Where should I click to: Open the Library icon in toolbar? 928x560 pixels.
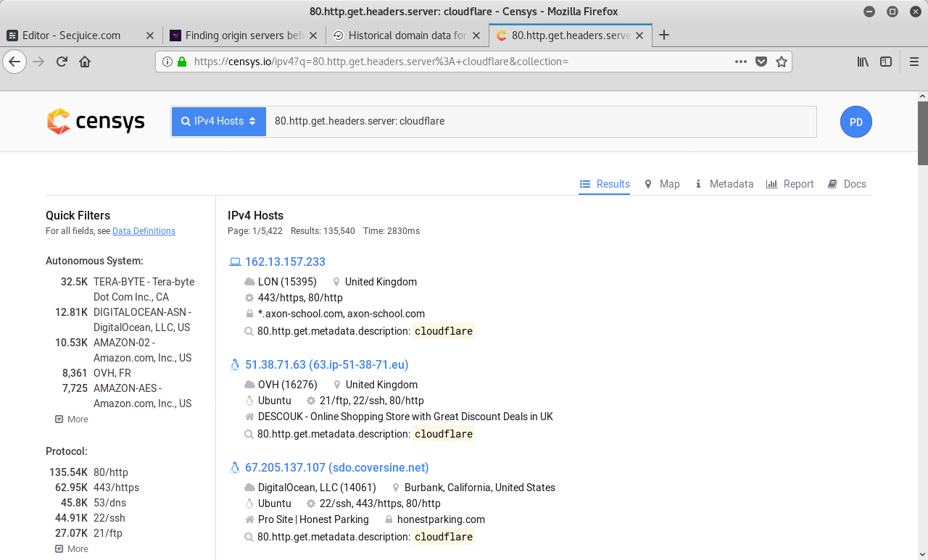pos(863,62)
